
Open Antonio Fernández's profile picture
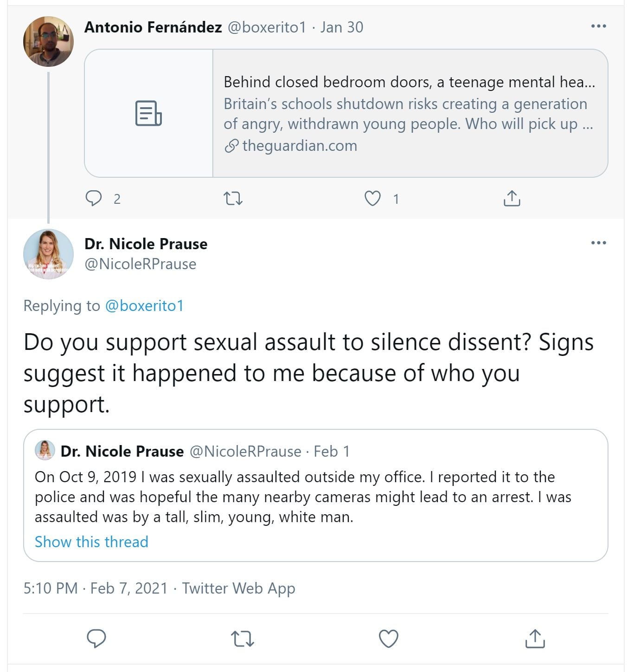(x=48, y=42)
